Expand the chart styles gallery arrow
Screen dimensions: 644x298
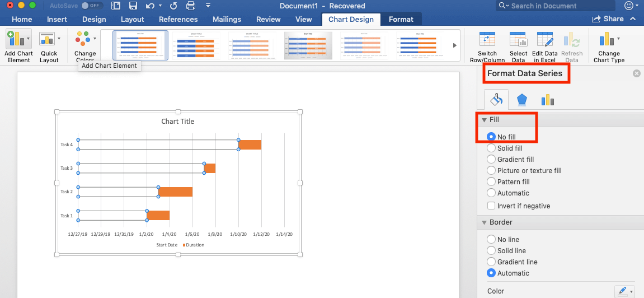[454, 45]
